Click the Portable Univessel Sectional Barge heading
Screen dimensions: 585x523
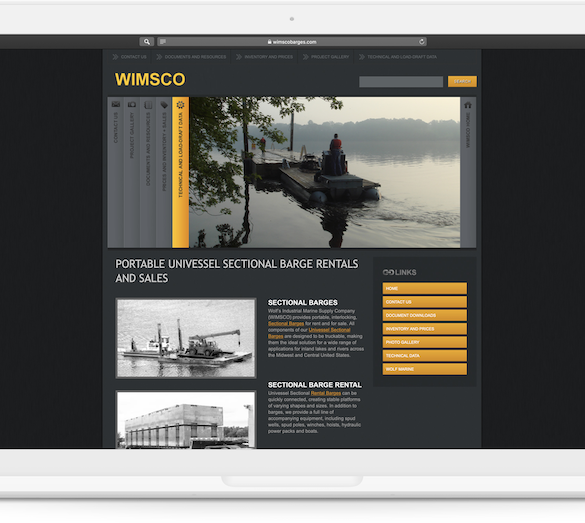(237, 271)
